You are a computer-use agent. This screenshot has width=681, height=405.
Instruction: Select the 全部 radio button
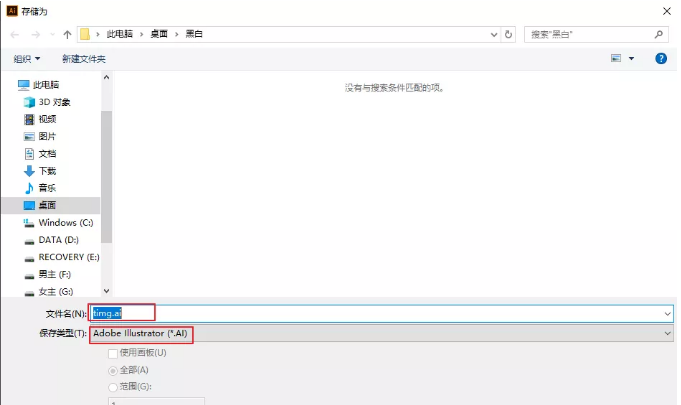coord(113,371)
